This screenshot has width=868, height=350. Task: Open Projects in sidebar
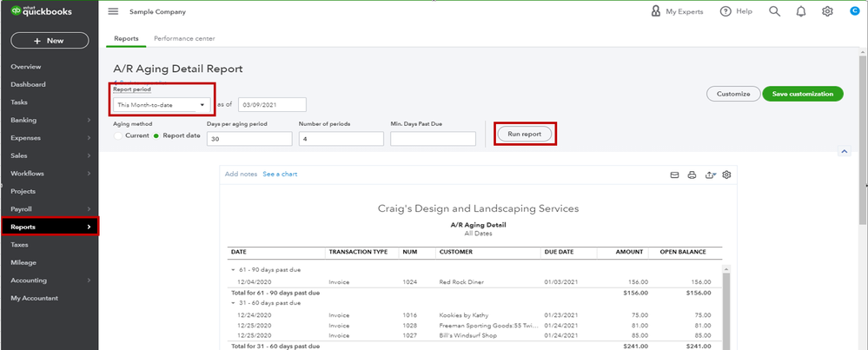point(23,191)
